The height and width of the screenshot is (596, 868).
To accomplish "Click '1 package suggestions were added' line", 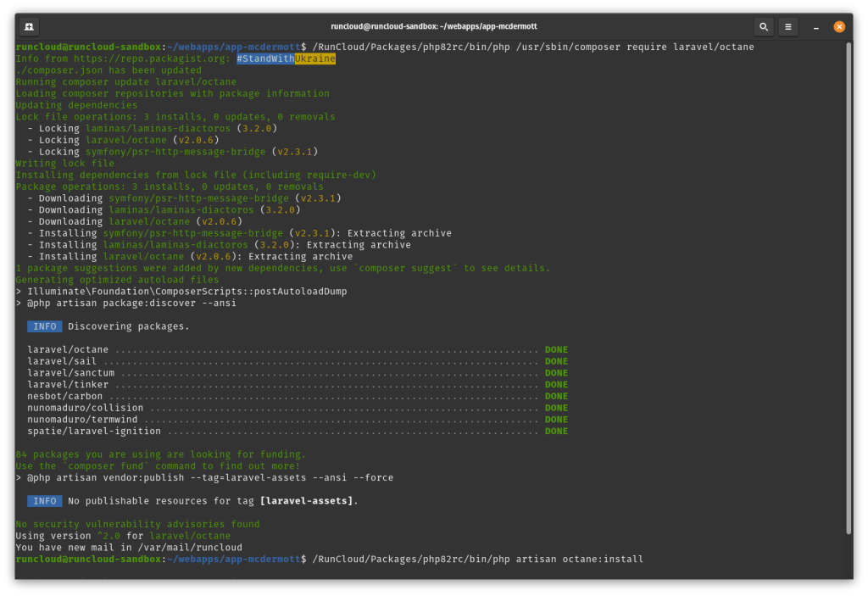I will tap(283, 268).
